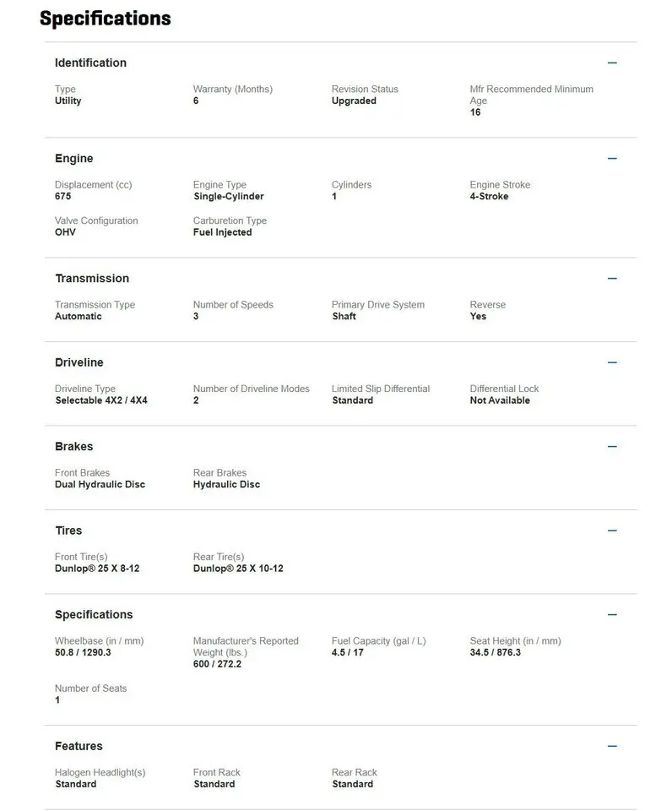Click the large Specifications page title

pyautogui.click(x=106, y=19)
